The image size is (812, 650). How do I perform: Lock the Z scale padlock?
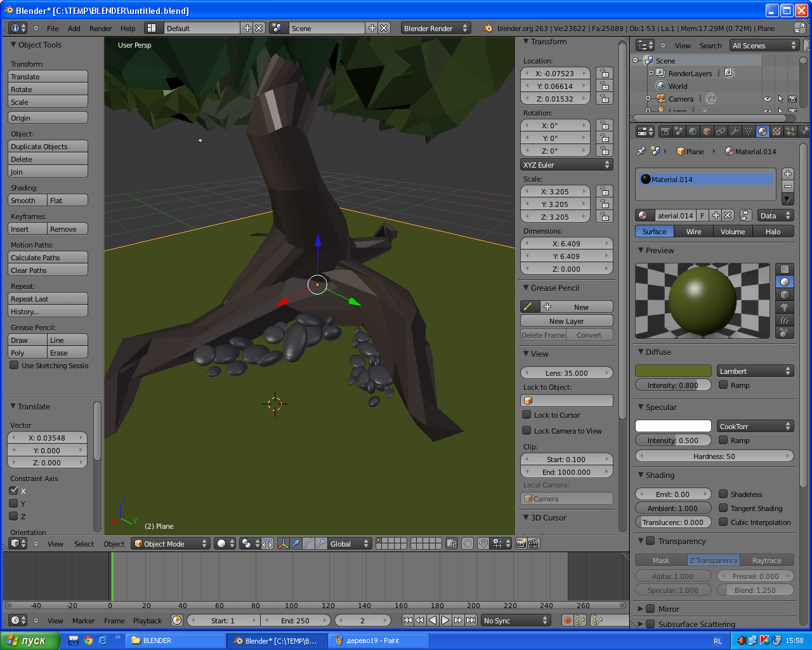[x=605, y=216]
